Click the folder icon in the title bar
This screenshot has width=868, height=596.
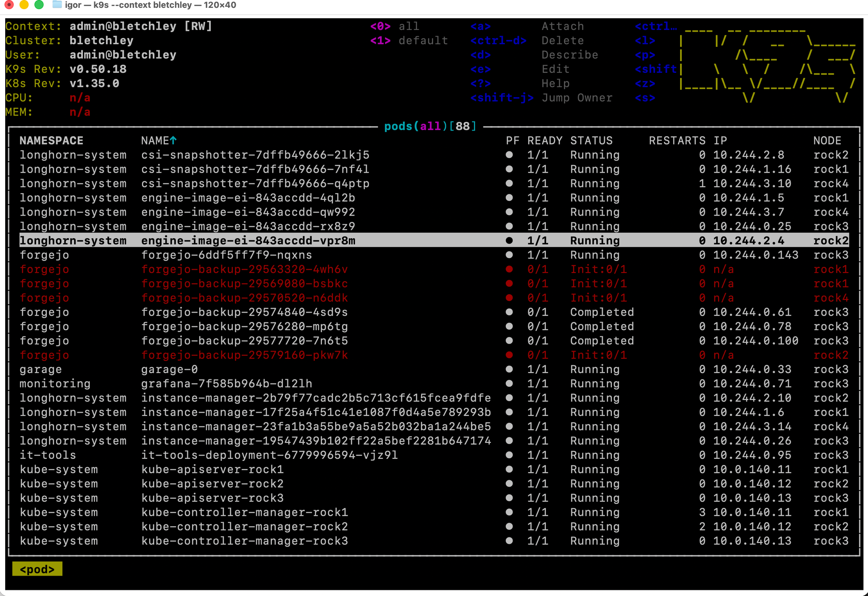point(57,5)
